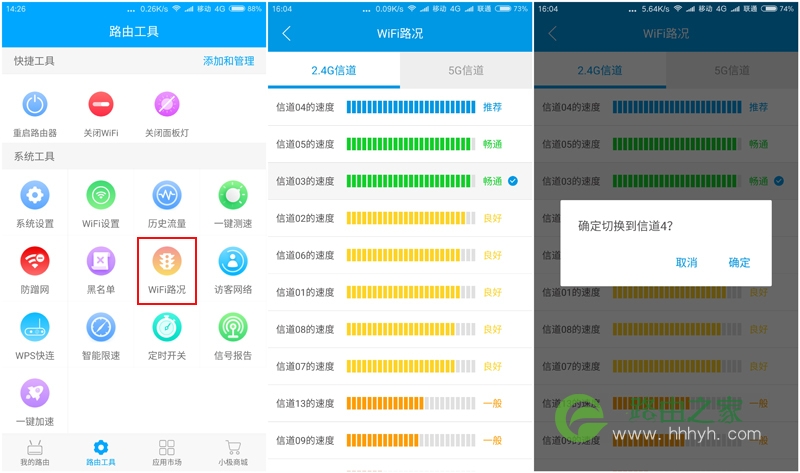Open WPS快连 router icon
800x473 pixels.
coord(35,327)
